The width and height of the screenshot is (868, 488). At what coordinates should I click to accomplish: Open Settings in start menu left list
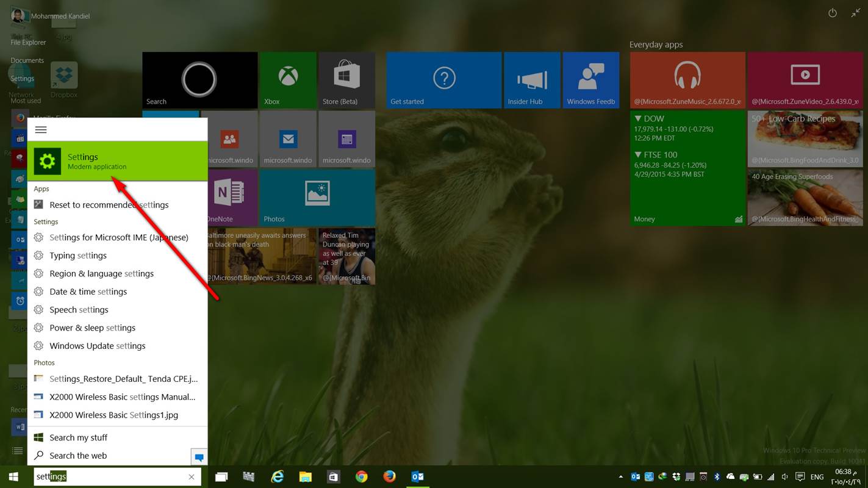(x=22, y=78)
